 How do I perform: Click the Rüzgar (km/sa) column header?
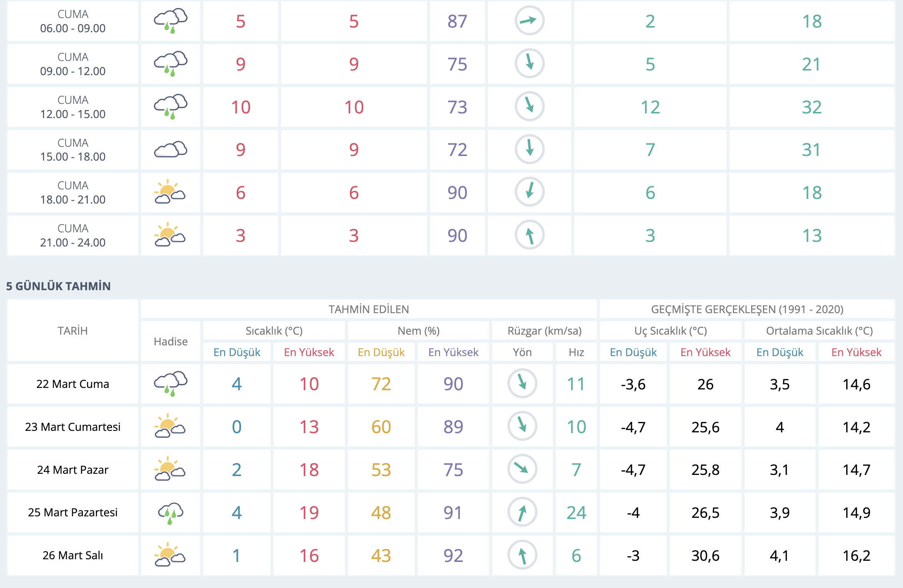tap(544, 330)
